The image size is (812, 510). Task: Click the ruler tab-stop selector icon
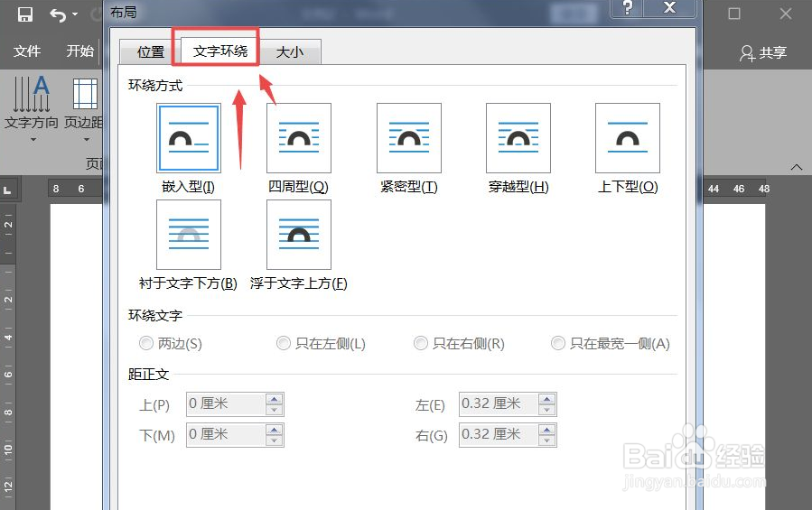[x=7, y=190]
